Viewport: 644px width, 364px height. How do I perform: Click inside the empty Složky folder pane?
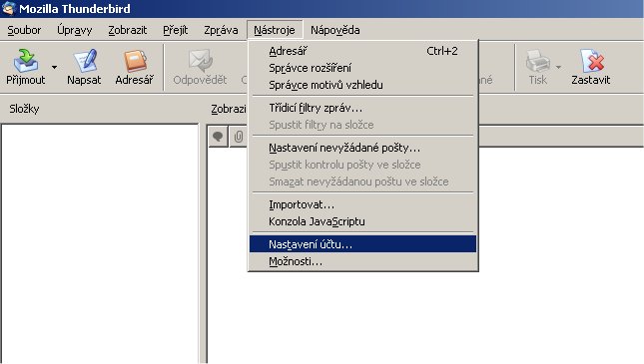pyautogui.click(x=100, y=243)
